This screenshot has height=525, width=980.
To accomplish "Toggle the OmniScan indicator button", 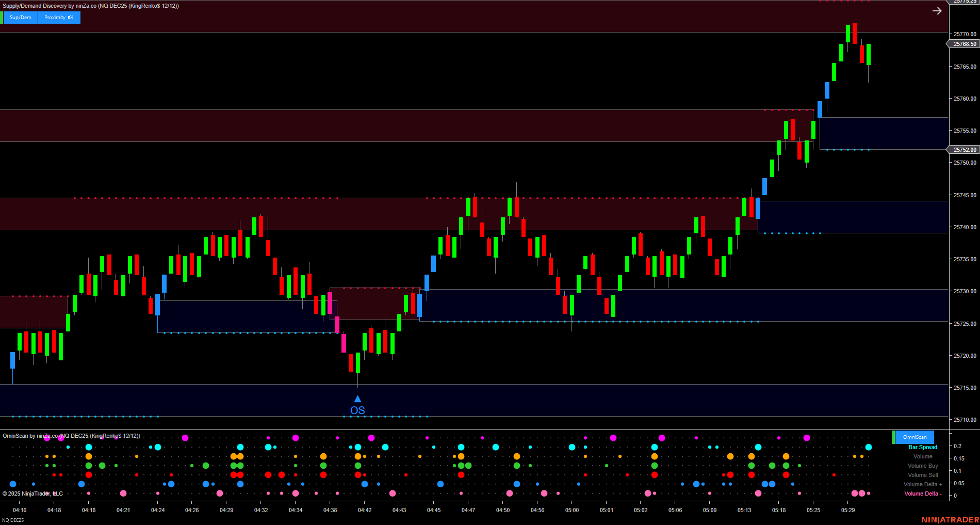I will pyautogui.click(x=914, y=437).
